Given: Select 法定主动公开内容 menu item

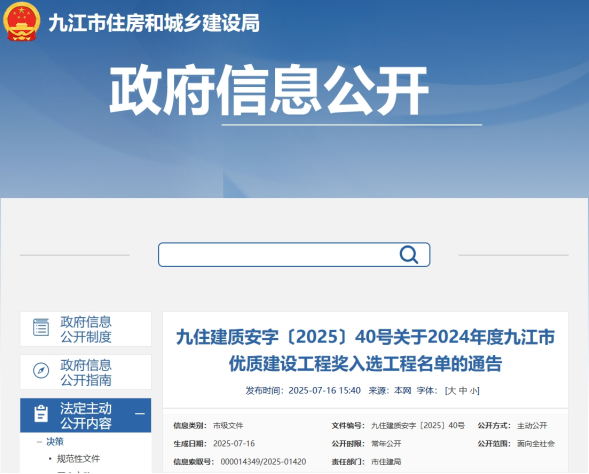Looking at the screenshot, I should pyautogui.click(x=86, y=415).
